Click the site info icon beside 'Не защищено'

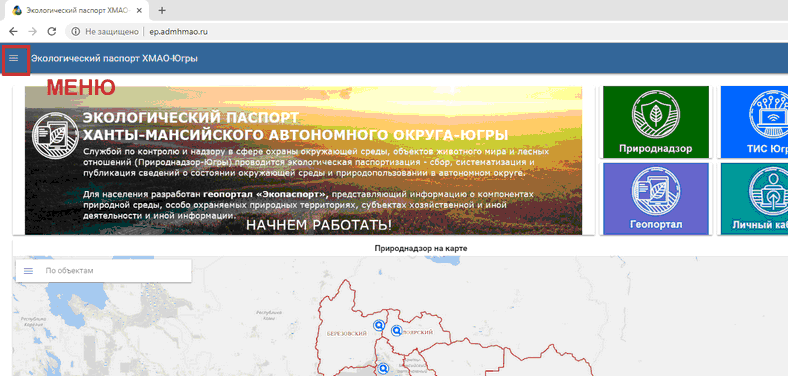pos(75,32)
